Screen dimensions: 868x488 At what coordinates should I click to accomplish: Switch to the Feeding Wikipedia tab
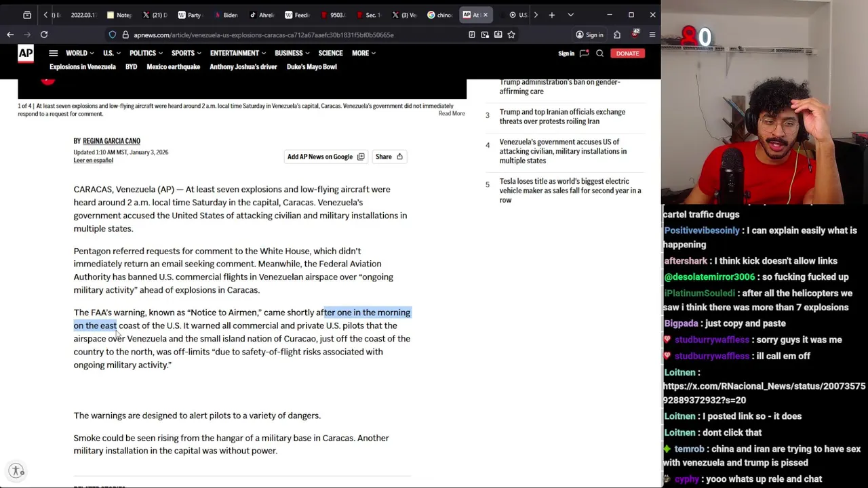(x=297, y=15)
